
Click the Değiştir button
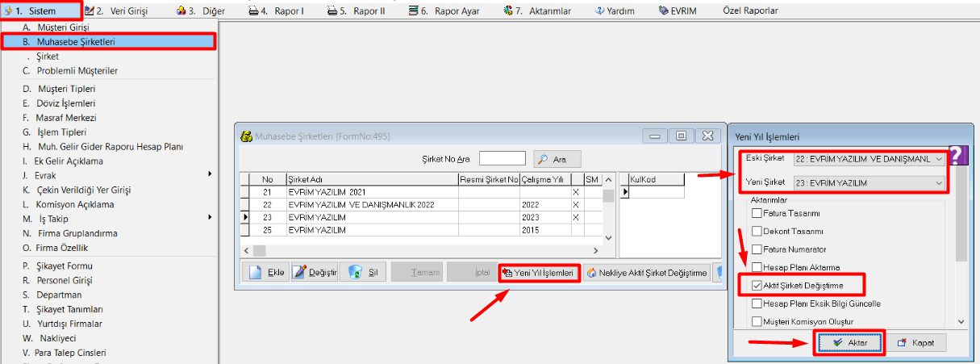314,273
